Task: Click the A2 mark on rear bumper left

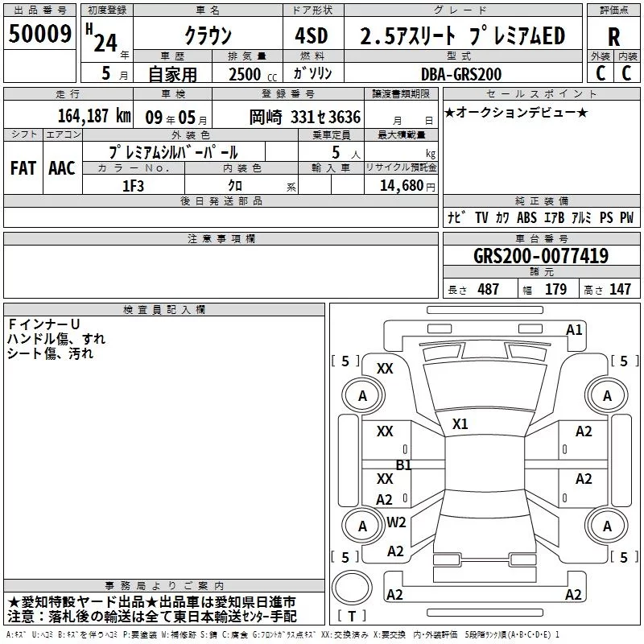Action: (x=394, y=595)
